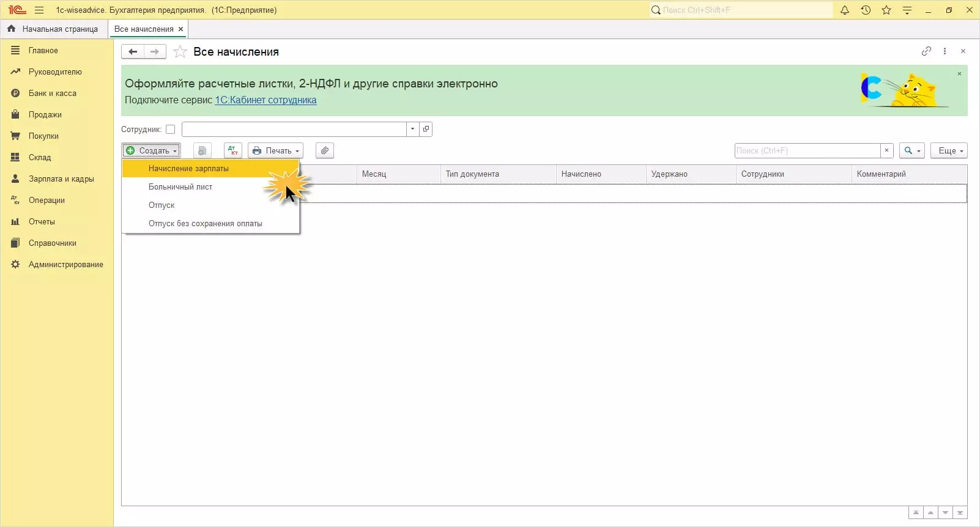Click the notifications bell icon

coord(845,10)
